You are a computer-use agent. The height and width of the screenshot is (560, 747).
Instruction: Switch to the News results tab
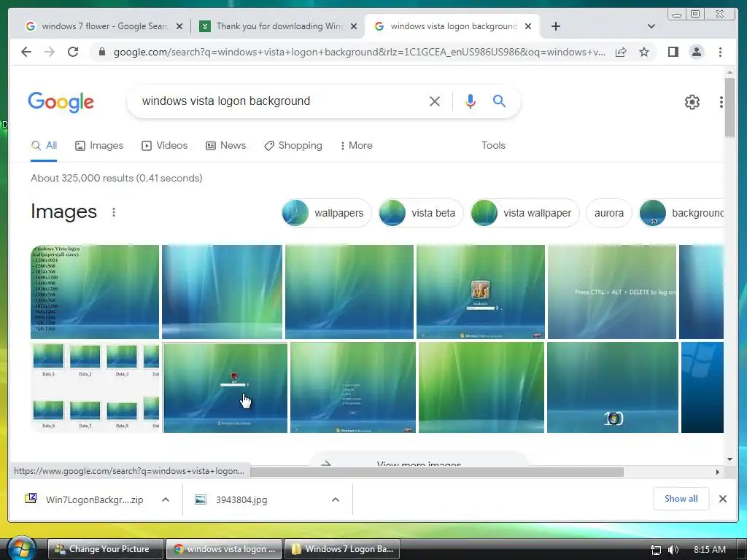(x=226, y=146)
